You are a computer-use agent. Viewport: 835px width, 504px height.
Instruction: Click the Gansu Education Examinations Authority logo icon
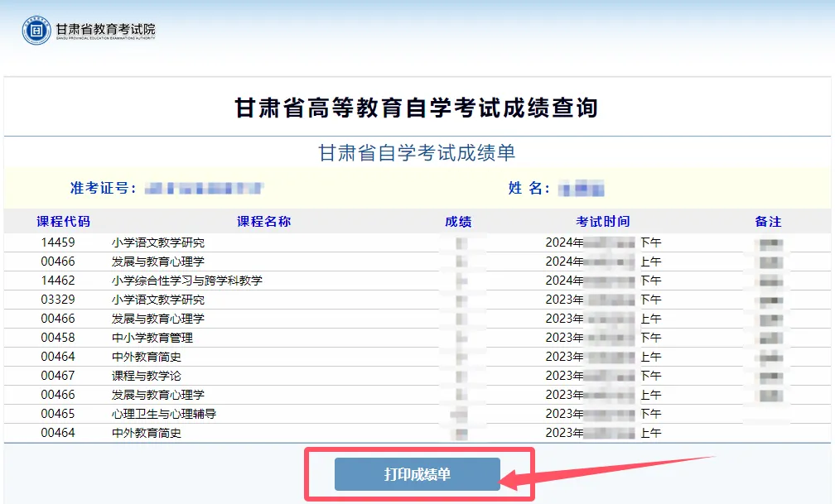point(36,31)
